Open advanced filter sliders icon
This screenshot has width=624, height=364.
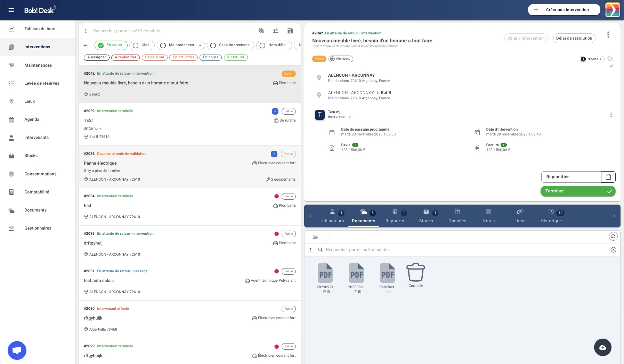coord(276,31)
